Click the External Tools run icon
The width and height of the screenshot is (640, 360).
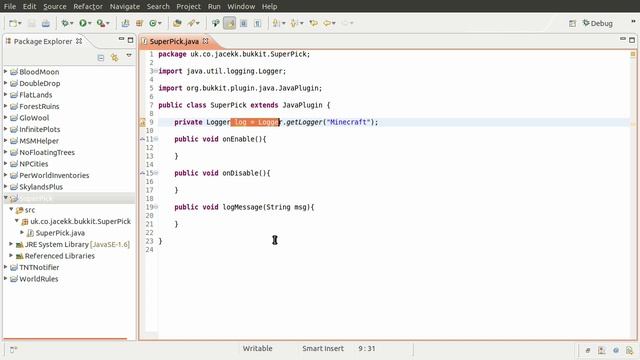(x=100, y=23)
